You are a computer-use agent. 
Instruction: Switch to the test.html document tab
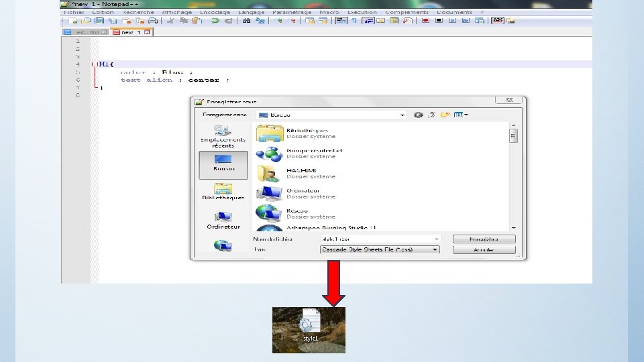(x=86, y=32)
